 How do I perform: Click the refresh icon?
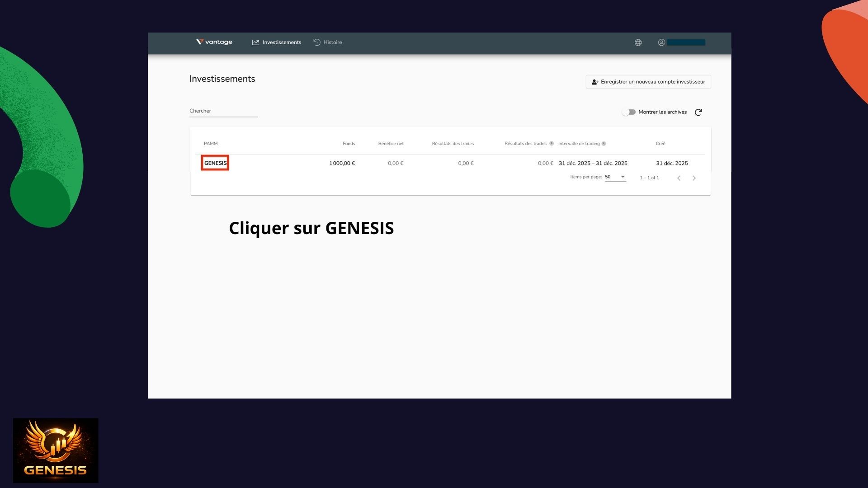click(698, 112)
